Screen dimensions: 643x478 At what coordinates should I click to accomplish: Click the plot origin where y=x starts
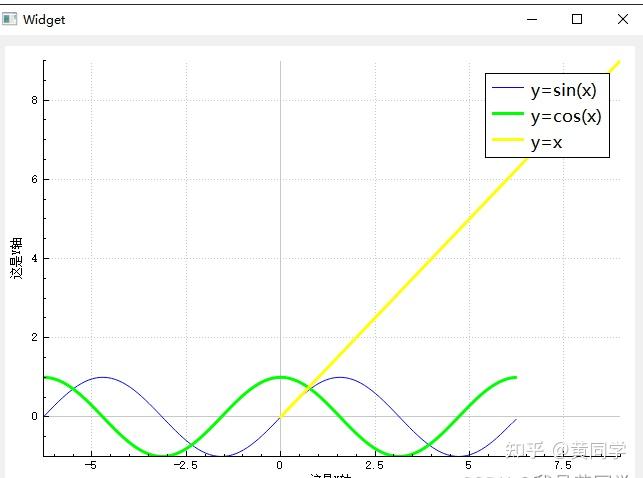(280, 417)
